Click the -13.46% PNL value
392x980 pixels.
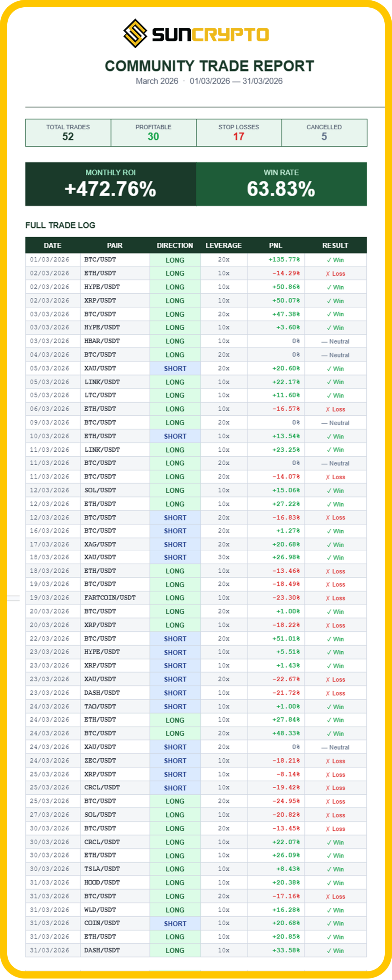coord(286,571)
